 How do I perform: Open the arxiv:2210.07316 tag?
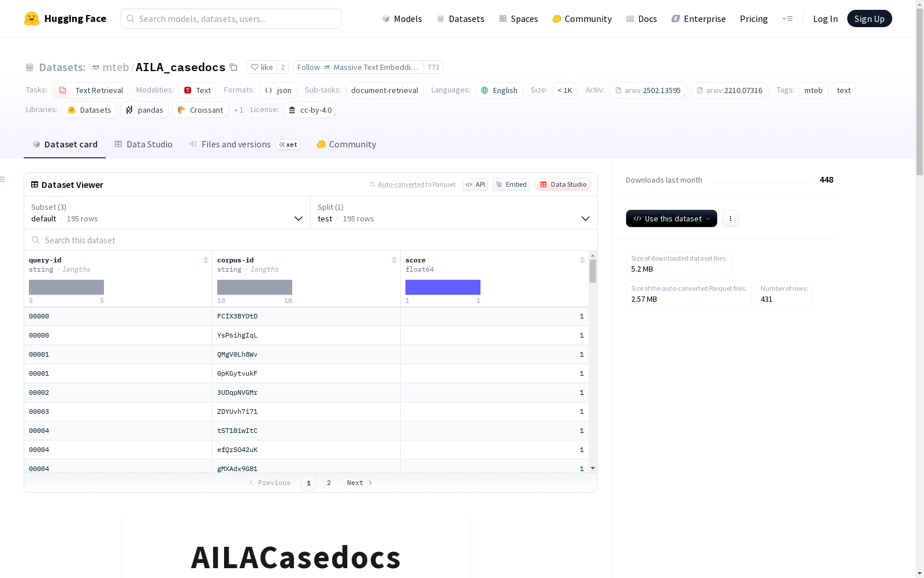click(729, 90)
